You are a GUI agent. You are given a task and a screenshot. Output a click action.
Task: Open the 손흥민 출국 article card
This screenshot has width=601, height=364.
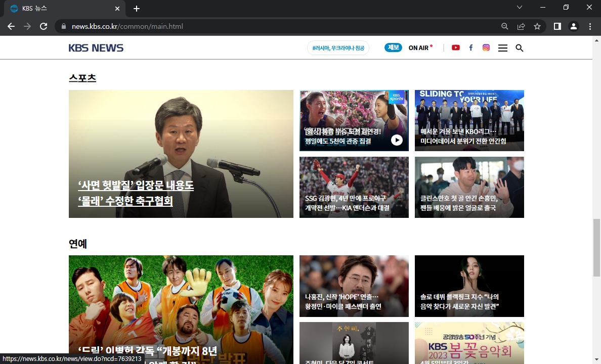click(x=469, y=188)
